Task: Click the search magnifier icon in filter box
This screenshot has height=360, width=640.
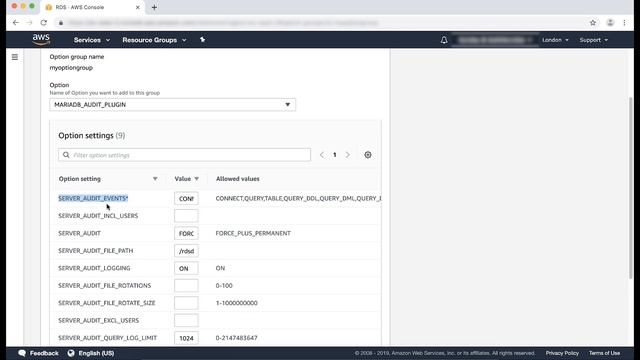Action: click(66, 155)
